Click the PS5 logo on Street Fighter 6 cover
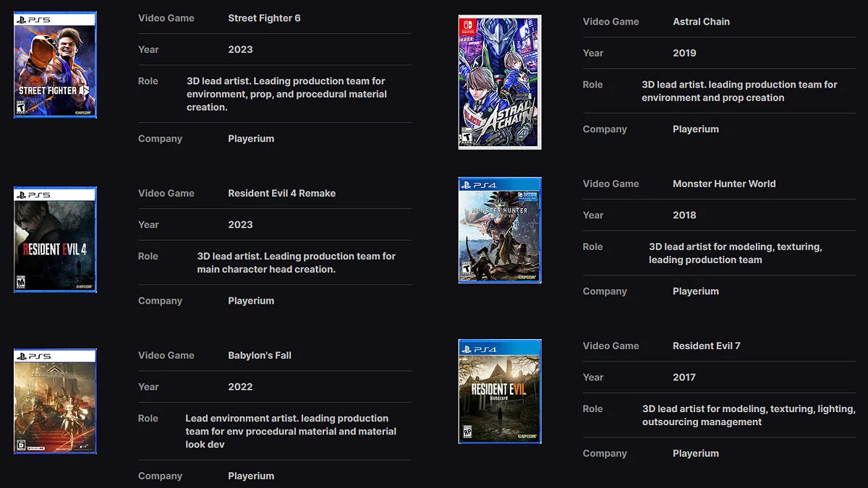 click(x=34, y=20)
